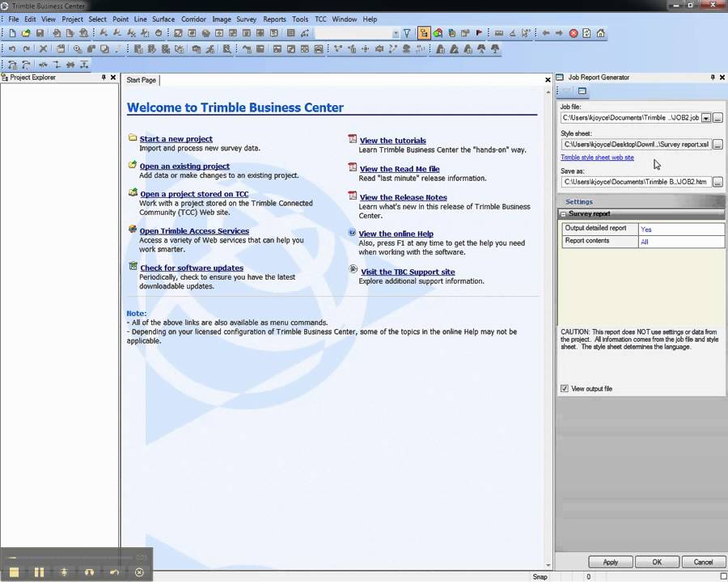Click the Back arrow navigation icon

(x=545, y=33)
